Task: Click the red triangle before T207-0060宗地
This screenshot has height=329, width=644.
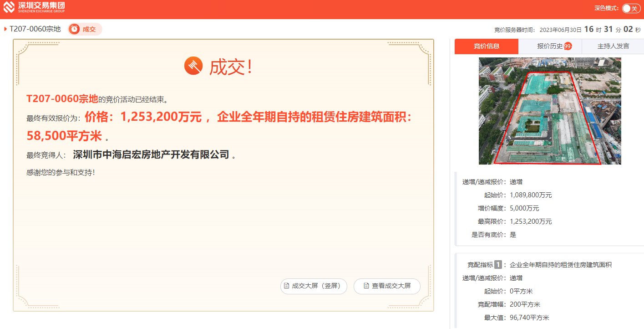Action: (5, 29)
